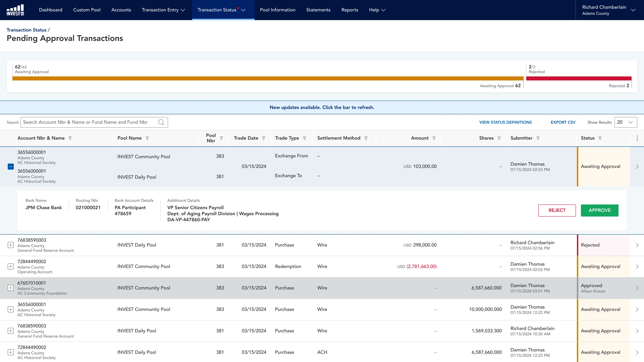Open details arrow for Rejected transaction row
The height and width of the screenshot is (362, 644).
click(x=637, y=245)
